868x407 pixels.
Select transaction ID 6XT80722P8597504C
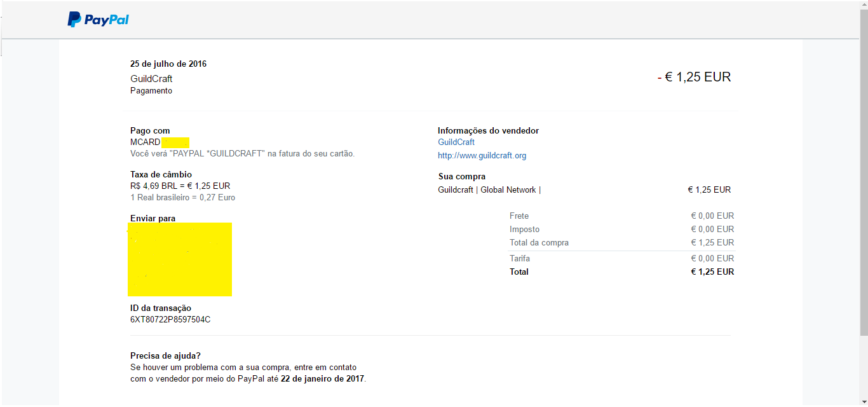pos(170,320)
